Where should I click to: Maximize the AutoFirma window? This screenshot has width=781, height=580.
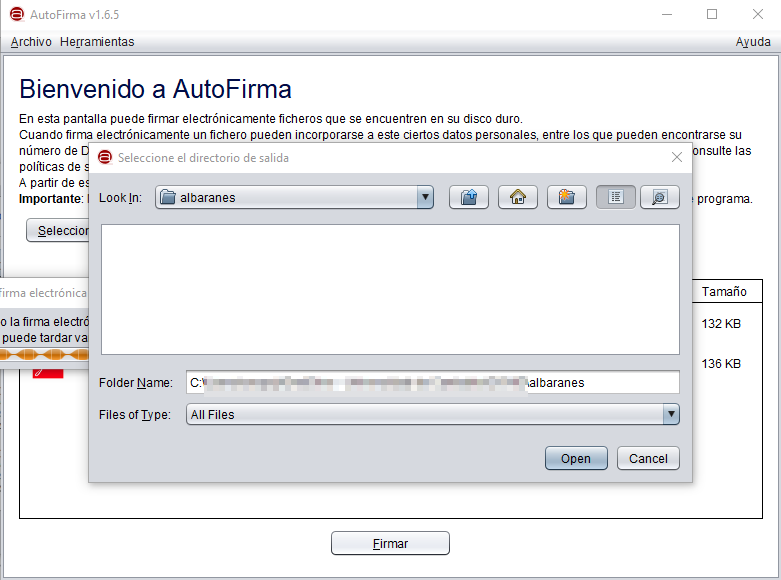coord(712,14)
